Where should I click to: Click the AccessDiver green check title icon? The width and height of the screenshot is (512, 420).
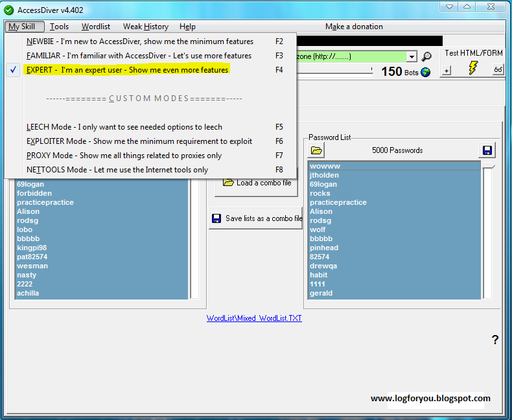point(9,10)
